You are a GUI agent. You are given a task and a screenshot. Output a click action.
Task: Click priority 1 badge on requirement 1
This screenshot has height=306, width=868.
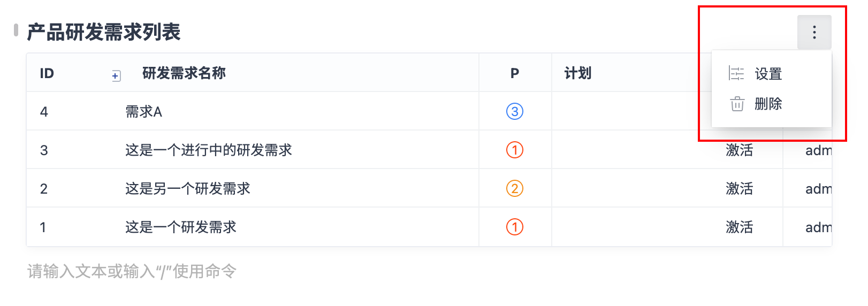coord(514,227)
